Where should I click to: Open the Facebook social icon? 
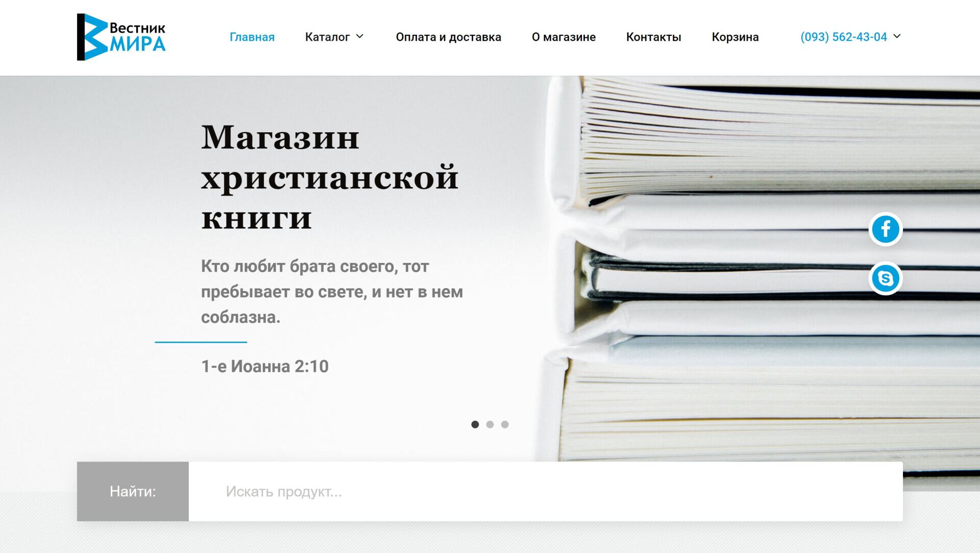click(x=886, y=229)
